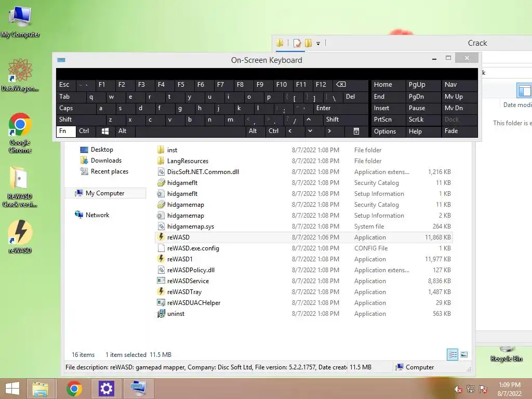Select the reWASD1 application file

304,259
